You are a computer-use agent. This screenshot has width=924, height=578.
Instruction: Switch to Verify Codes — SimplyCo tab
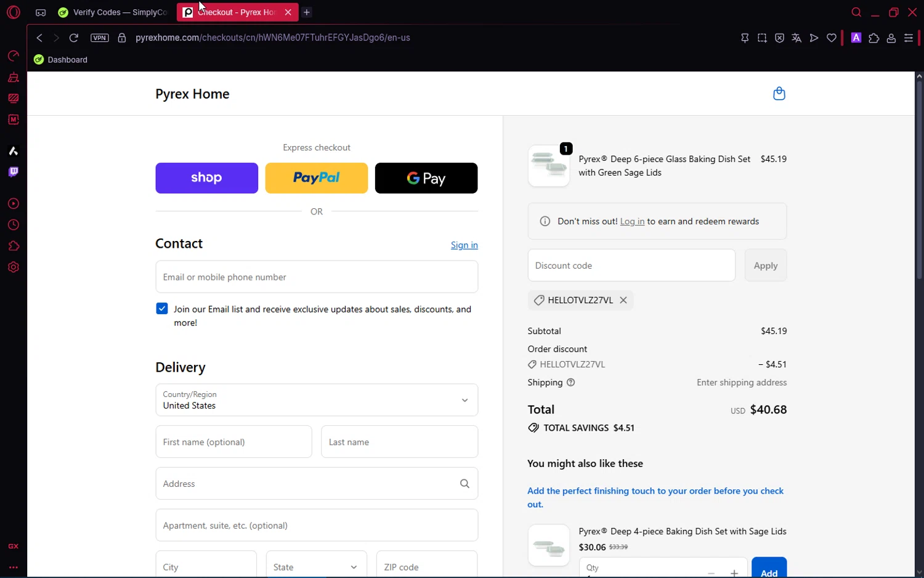point(113,12)
